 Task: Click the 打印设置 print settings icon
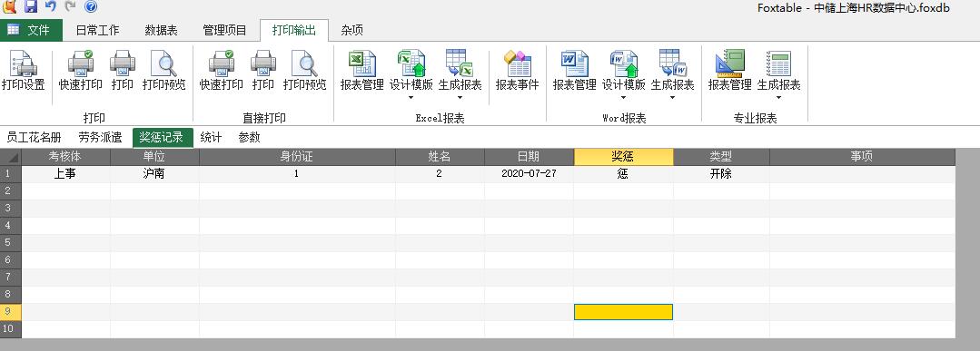pos(23,71)
